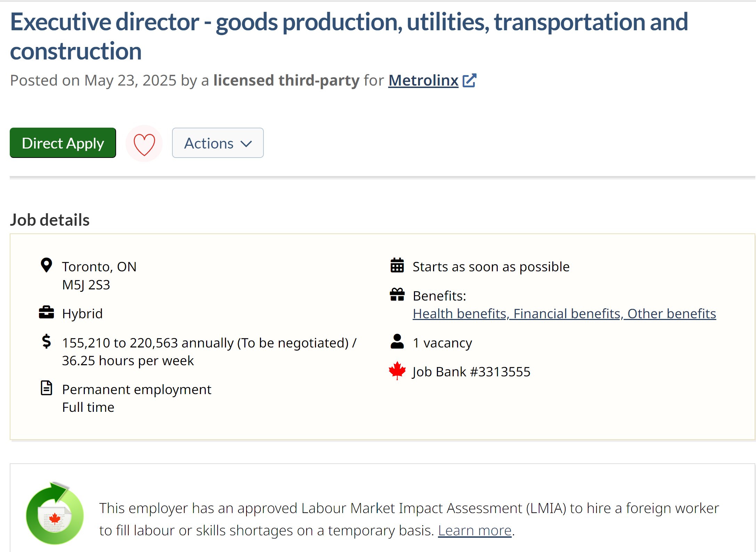Screen dimensions: 756x552
Task: Click the maple leaf Job Bank icon
Action: coord(397,371)
